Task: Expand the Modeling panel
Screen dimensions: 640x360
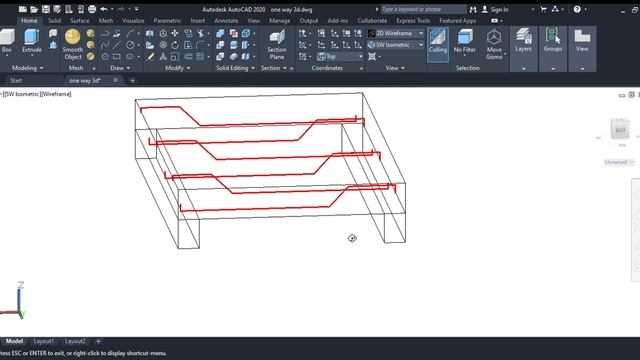Action: coord(27,68)
